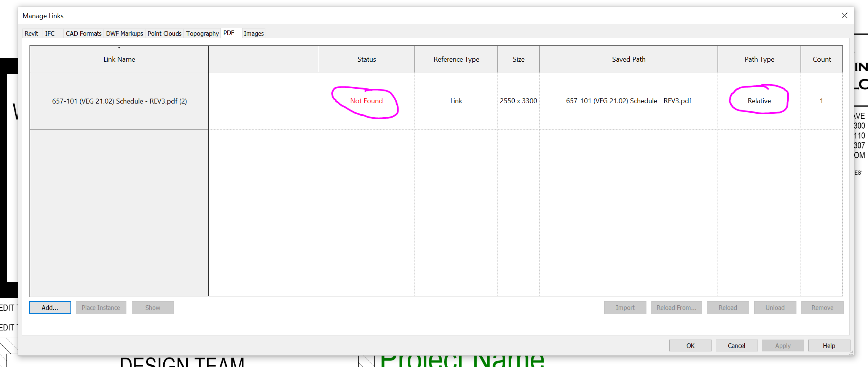Open the Topography links tab
This screenshot has height=367, width=868.
(202, 34)
